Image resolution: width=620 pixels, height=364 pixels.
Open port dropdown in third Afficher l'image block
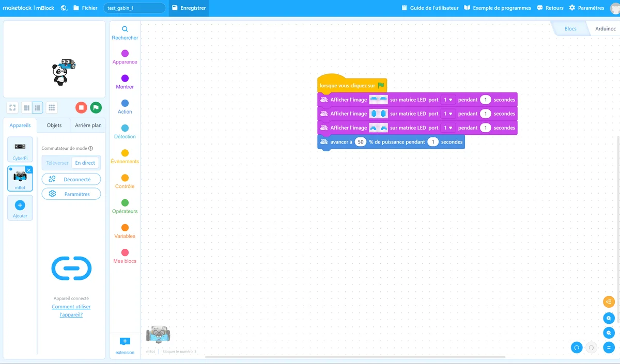pos(447,128)
